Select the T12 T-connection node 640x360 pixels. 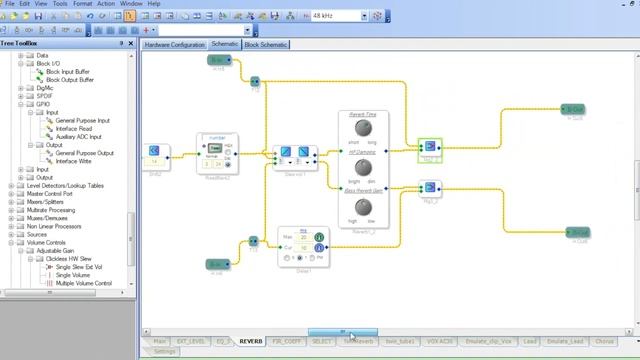point(255,82)
